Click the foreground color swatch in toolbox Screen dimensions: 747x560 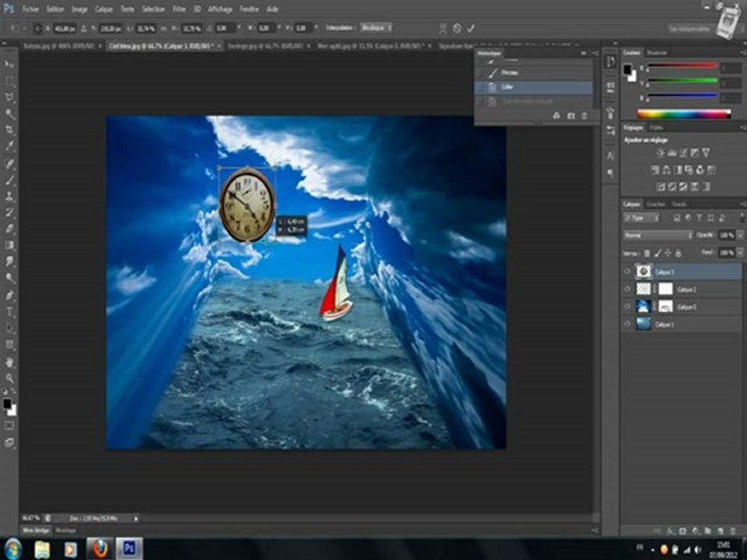tap(6, 404)
